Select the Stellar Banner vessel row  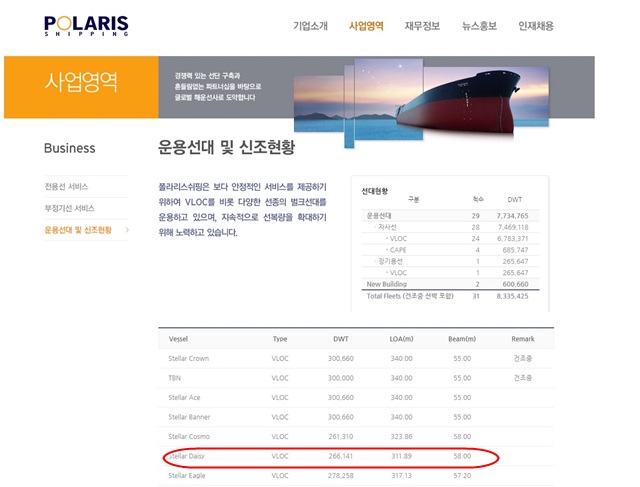point(356,417)
